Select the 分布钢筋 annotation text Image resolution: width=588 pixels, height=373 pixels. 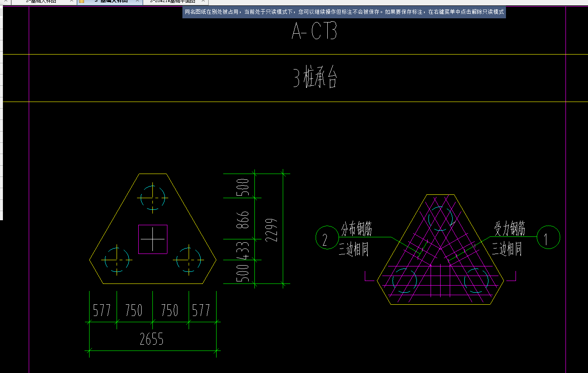pyautogui.click(x=356, y=229)
